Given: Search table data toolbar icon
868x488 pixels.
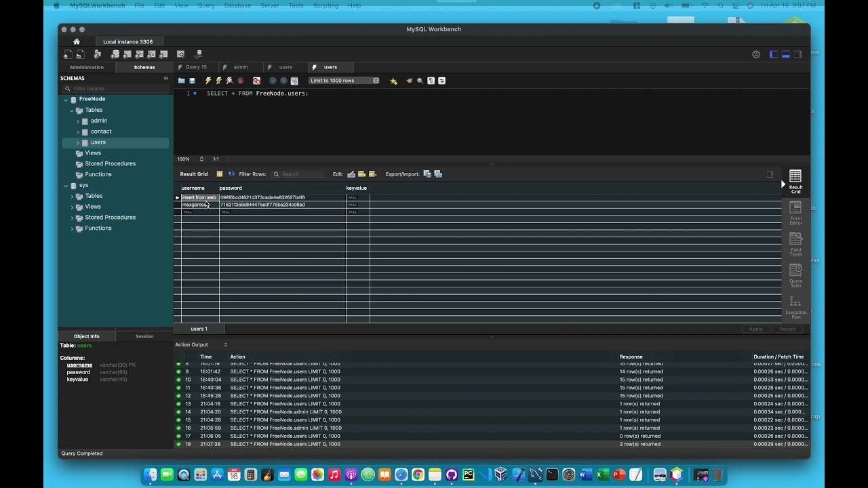Looking at the screenshot, I should pyautogui.click(x=180, y=54).
